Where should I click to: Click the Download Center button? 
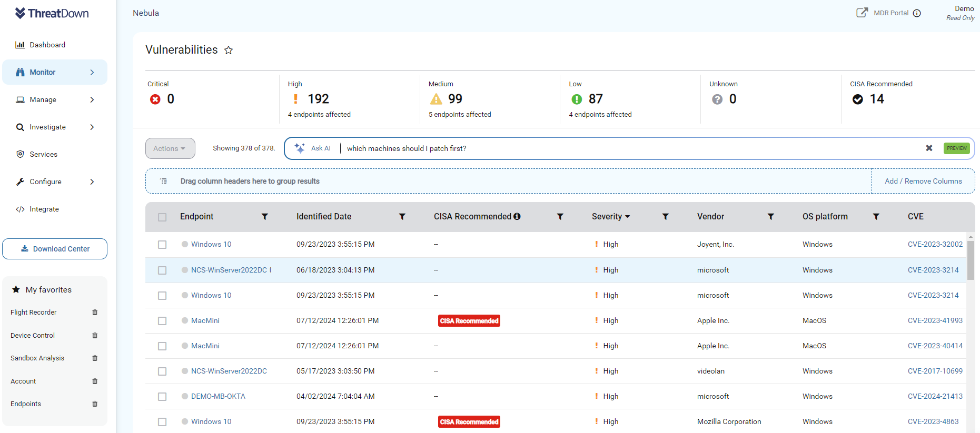coord(55,249)
